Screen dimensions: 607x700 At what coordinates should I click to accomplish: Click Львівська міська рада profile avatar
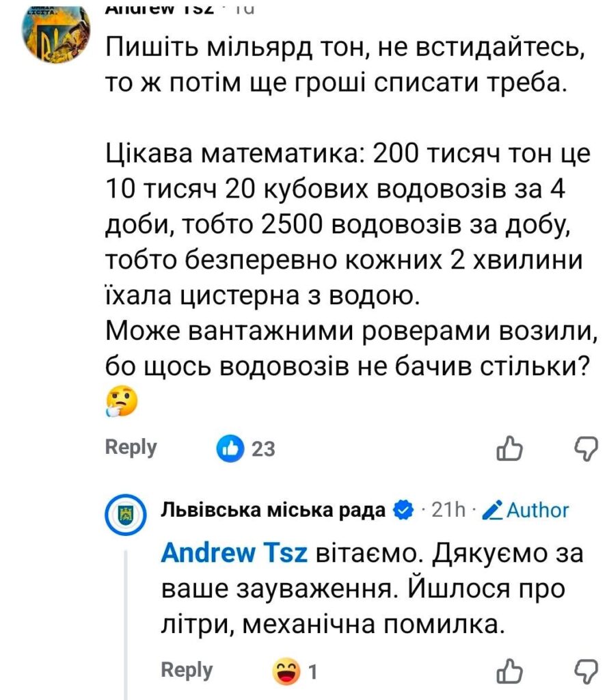coord(126,513)
